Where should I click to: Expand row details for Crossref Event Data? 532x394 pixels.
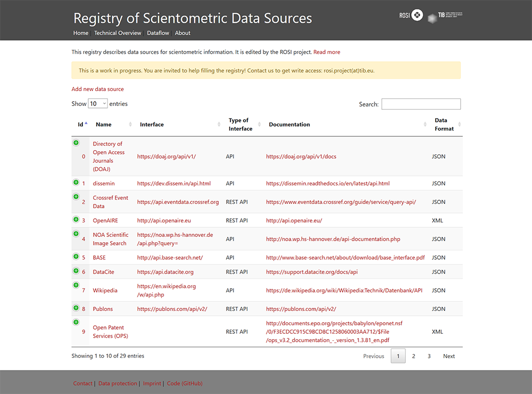[x=76, y=196]
